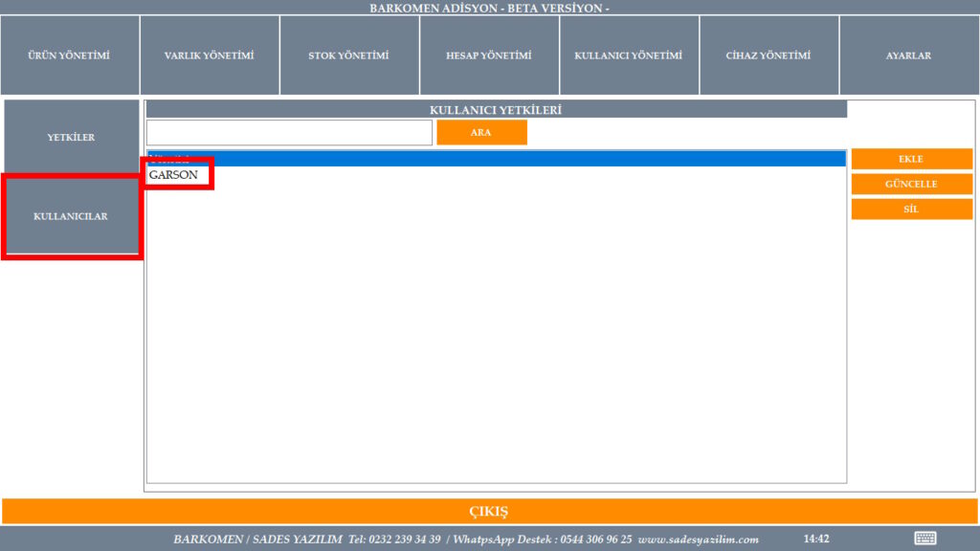The width and height of the screenshot is (980, 551).
Task: Click the www.sadesyazilim.com website text
Action: [x=698, y=540]
